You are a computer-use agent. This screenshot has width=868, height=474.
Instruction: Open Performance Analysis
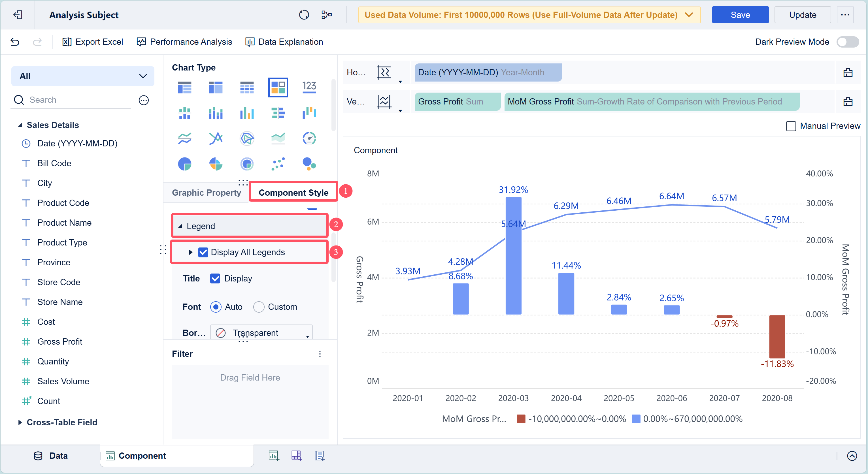[184, 42]
